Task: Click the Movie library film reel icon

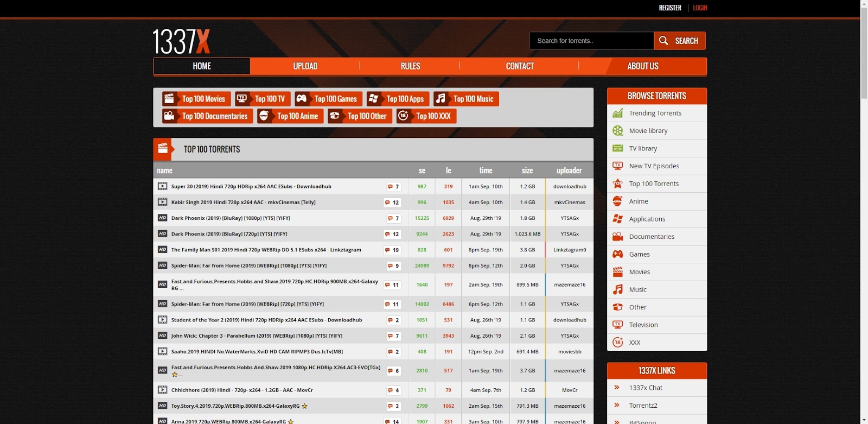Action: [617, 130]
